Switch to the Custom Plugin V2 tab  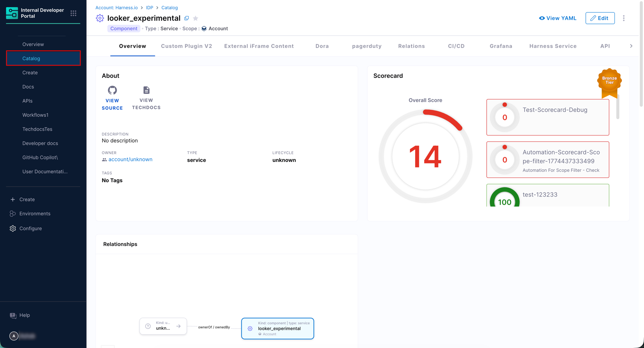point(186,46)
